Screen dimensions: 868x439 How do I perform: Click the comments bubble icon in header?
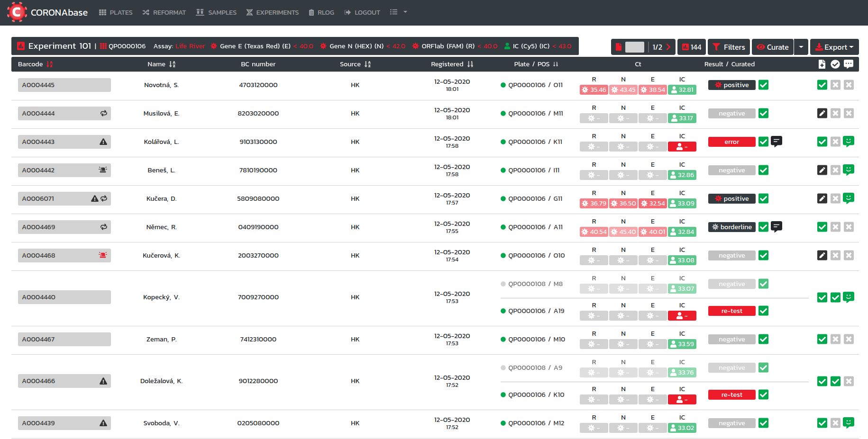[849, 64]
